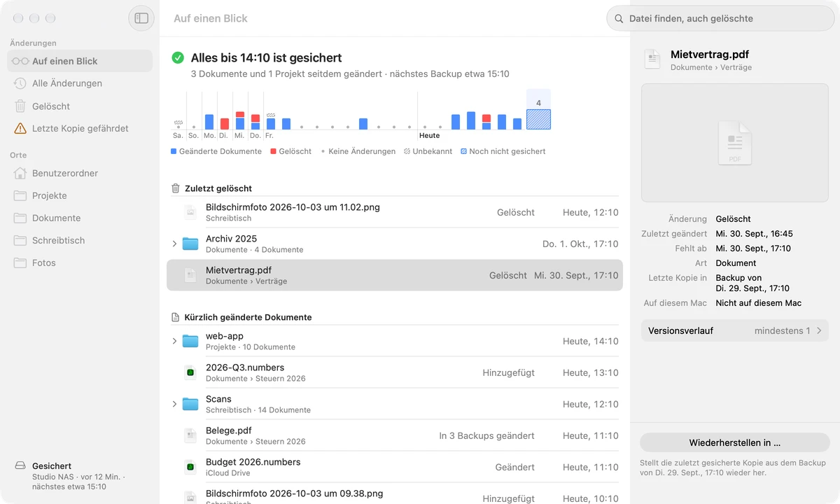Select the Budget 2026.numbers row

pyautogui.click(x=395, y=467)
